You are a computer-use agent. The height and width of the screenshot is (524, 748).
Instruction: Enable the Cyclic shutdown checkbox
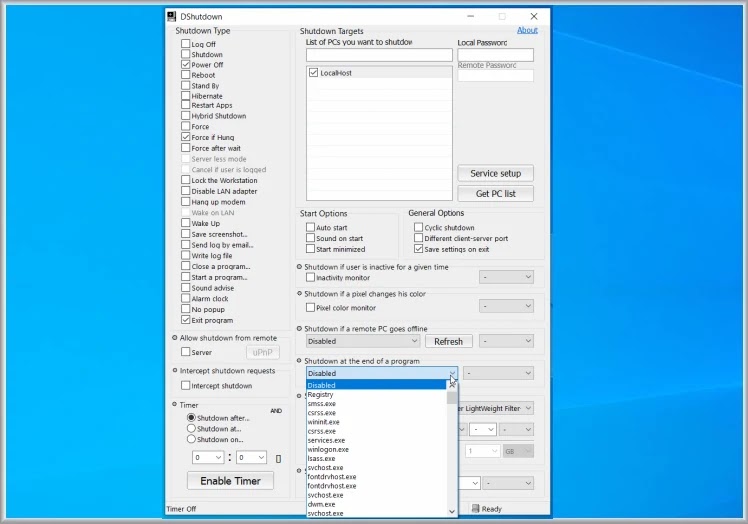point(418,227)
